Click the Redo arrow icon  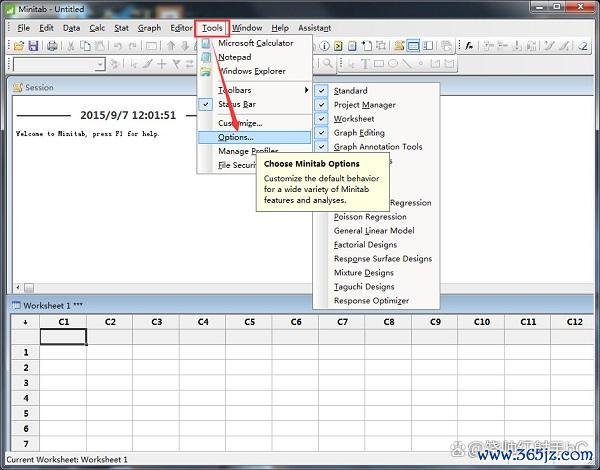132,46
